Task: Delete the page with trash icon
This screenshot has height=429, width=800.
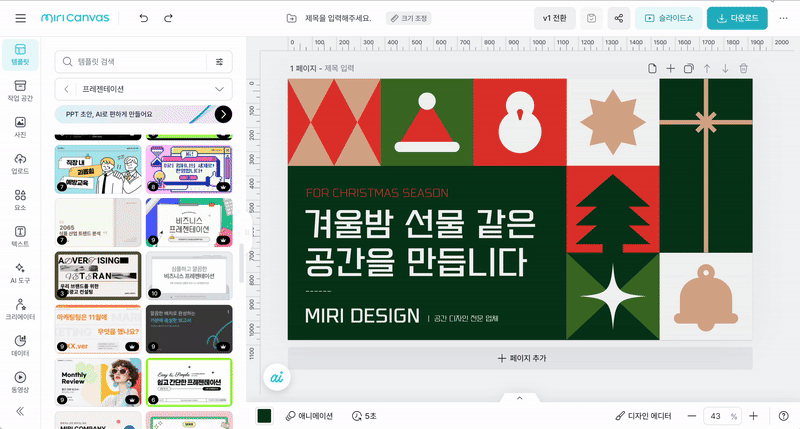Action: (x=743, y=68)
